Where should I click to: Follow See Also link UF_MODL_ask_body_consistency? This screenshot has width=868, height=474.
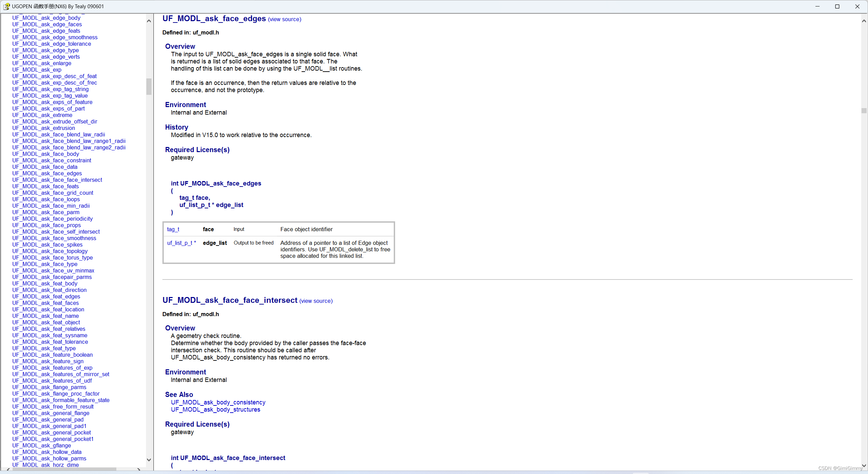(x=218, y=402)
